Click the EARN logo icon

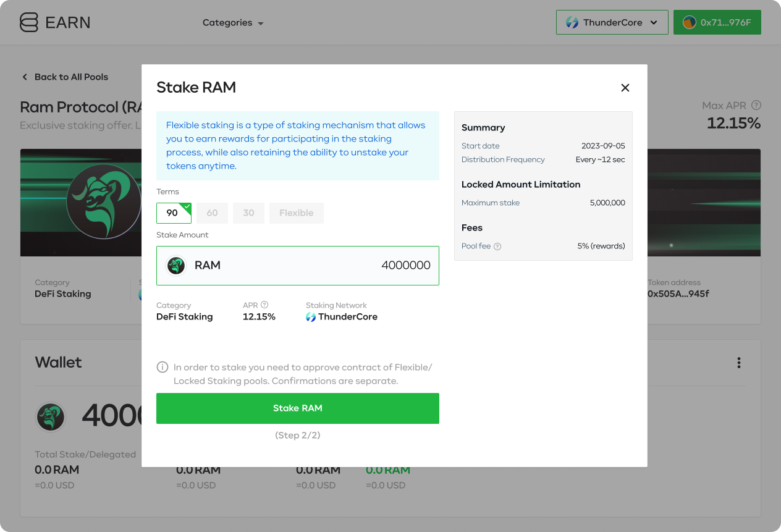(29, 22)
